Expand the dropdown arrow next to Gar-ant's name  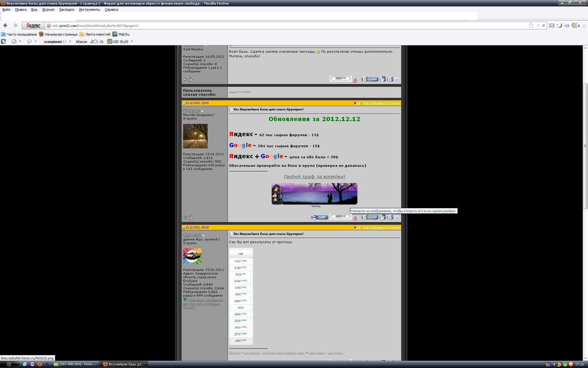[x=203, y=236]
